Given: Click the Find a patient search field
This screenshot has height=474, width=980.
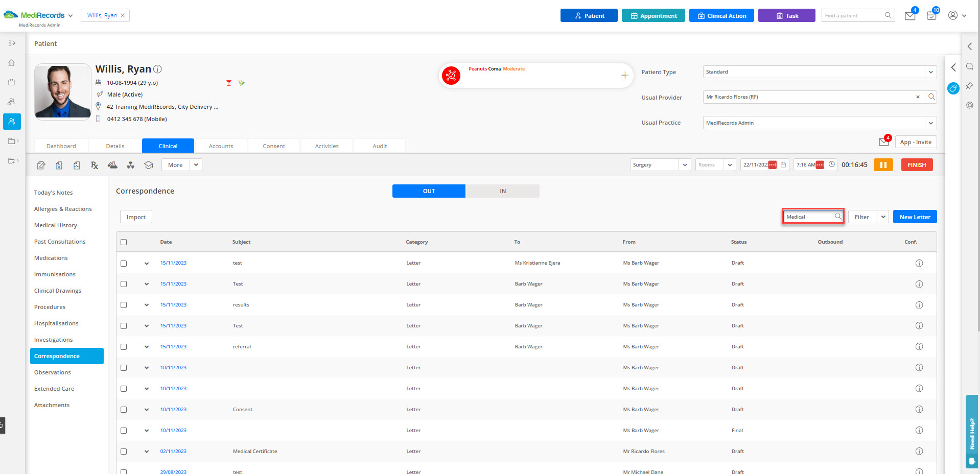Looking at the screenshot, I should tap(857, 15).
